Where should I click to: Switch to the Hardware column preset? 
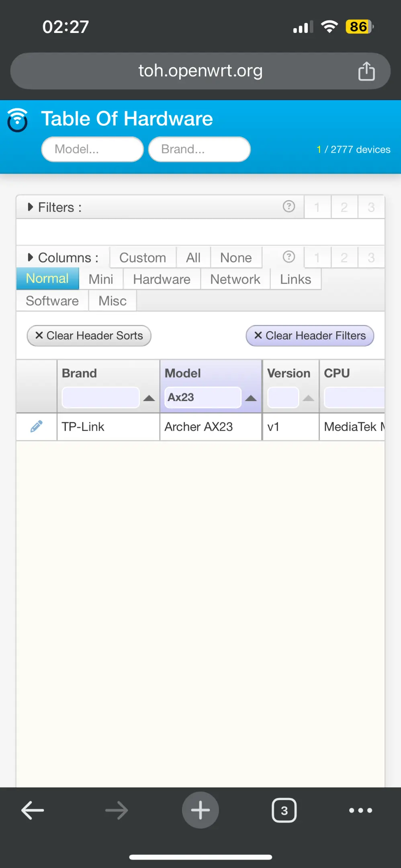point(162,279)
